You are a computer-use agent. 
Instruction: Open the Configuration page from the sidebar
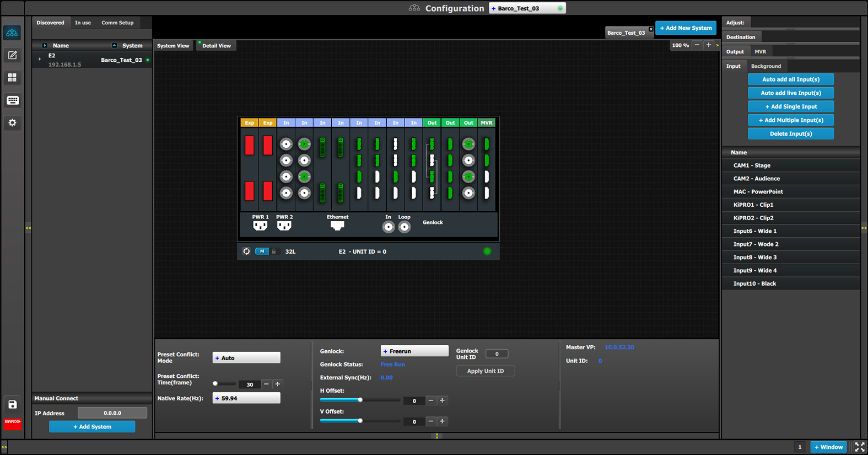12,33
